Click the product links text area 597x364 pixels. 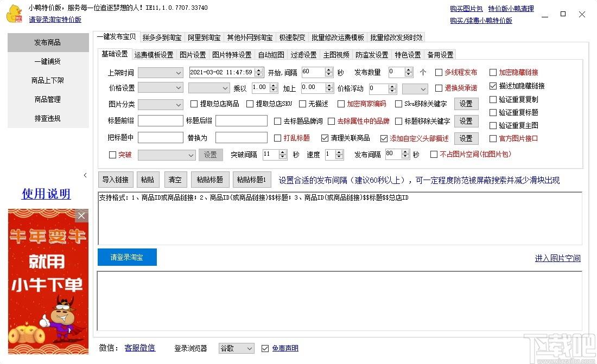[340, 219]
